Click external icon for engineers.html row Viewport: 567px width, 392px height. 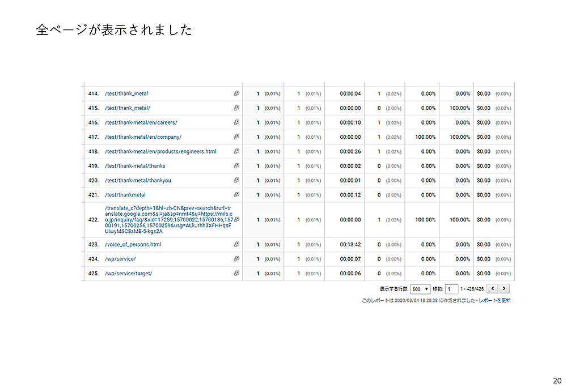(x=236, y=151)
